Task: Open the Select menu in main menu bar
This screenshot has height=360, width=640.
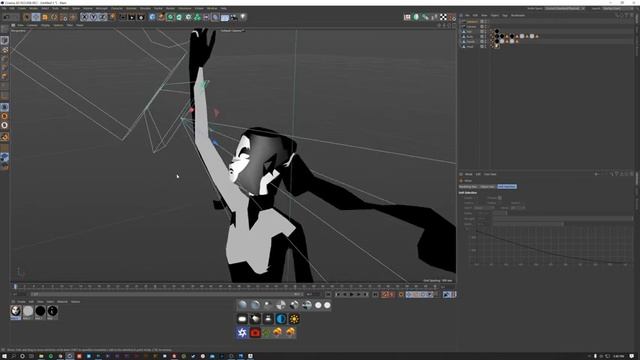Action: [x=44, y=8]
